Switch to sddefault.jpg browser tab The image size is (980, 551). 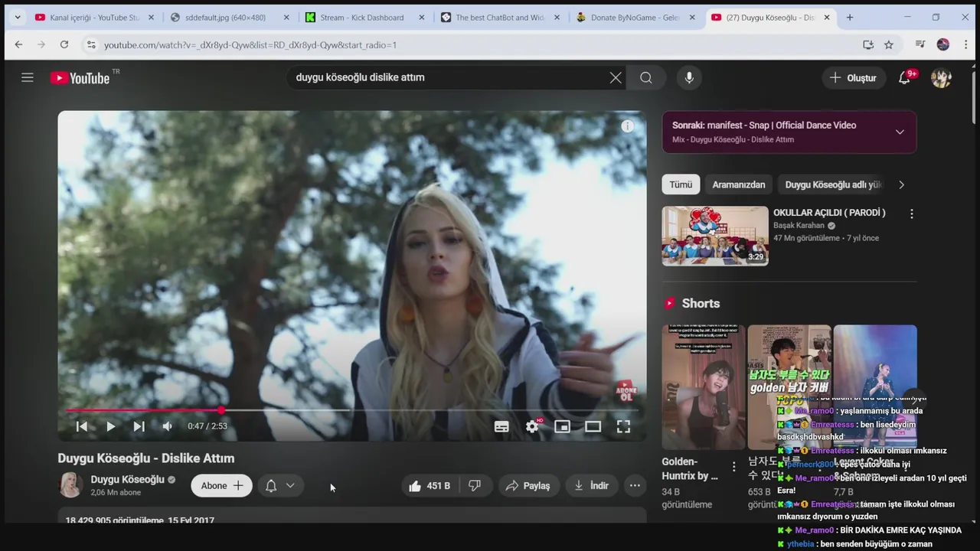230,18
